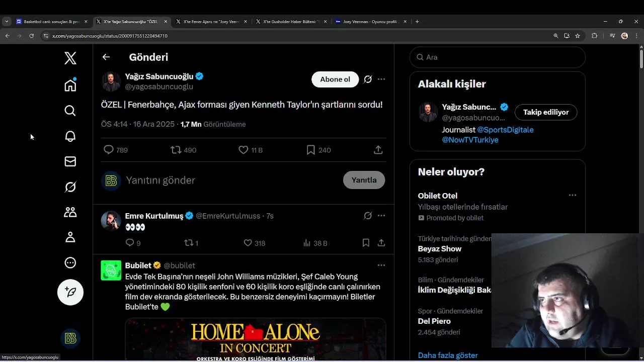644x362 pixels.
Task: Open the X home feed icon
Action: [x=70, y=85]
